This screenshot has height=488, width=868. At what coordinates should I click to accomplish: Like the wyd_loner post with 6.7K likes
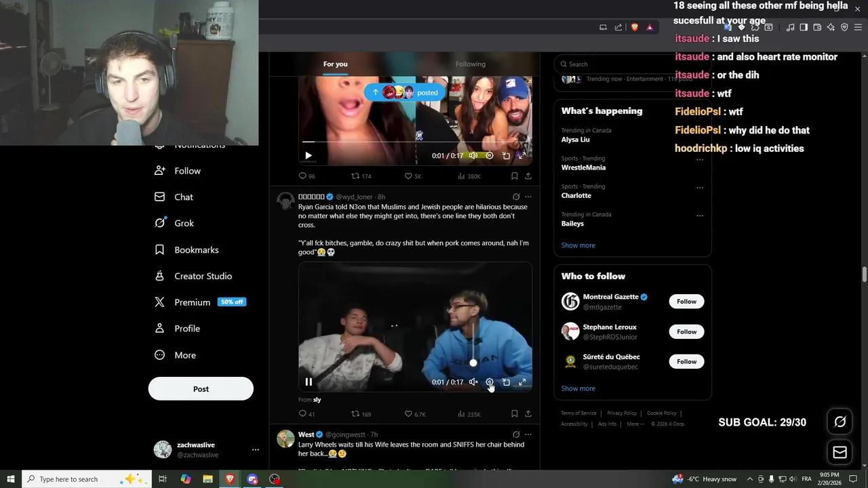pos(415,414)
